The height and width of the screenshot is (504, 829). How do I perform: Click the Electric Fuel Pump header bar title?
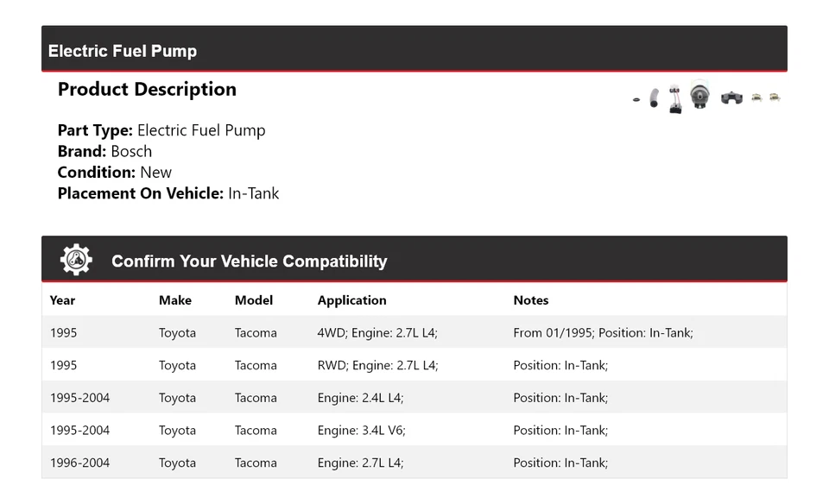coord(123,51)
